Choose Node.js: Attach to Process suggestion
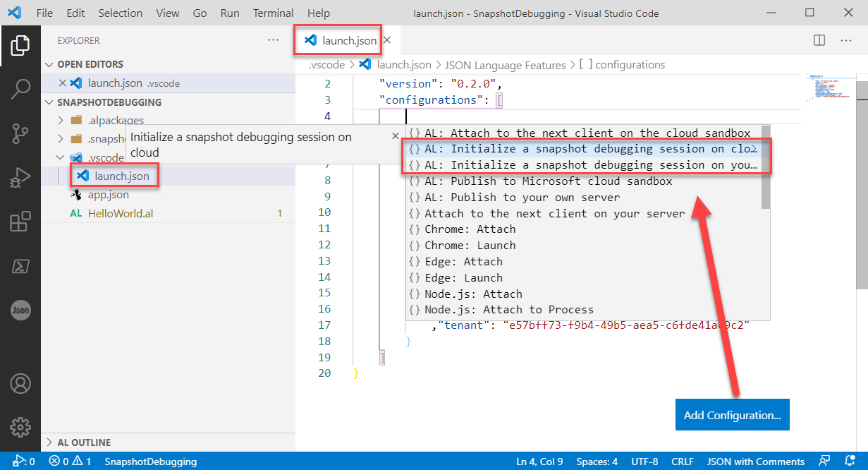 click(x=583, y=310)
